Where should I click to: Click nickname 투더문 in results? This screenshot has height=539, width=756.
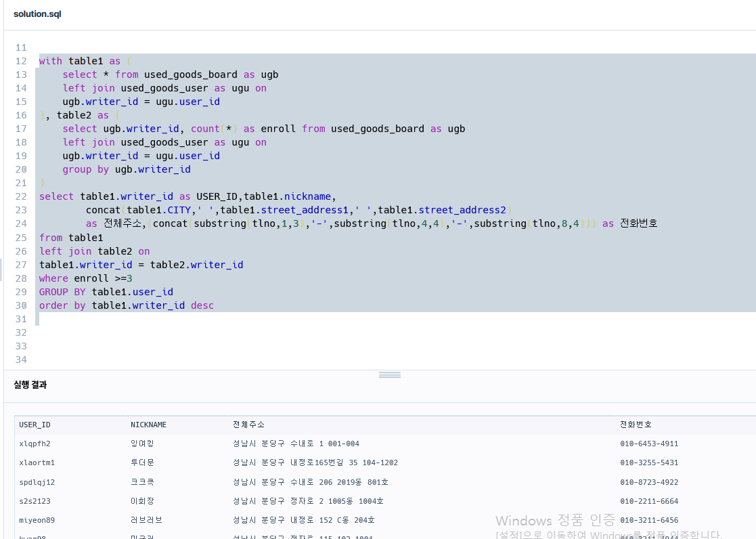click(142, 462)
